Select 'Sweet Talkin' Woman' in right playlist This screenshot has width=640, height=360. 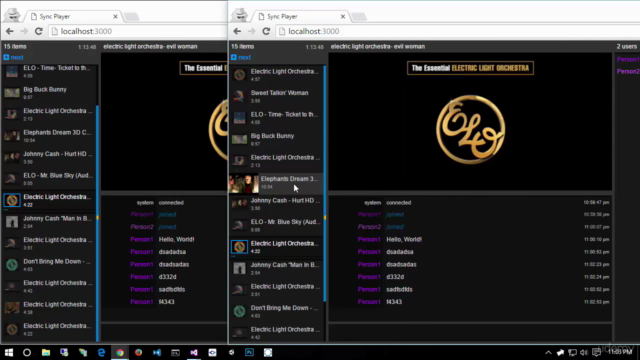click(x=276, y=96)
